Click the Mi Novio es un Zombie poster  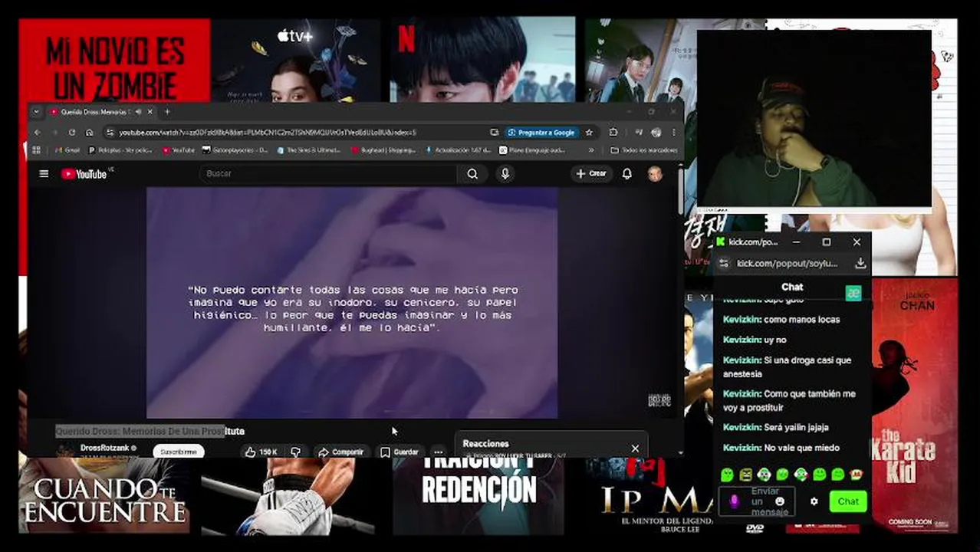[x=114, y=61]
